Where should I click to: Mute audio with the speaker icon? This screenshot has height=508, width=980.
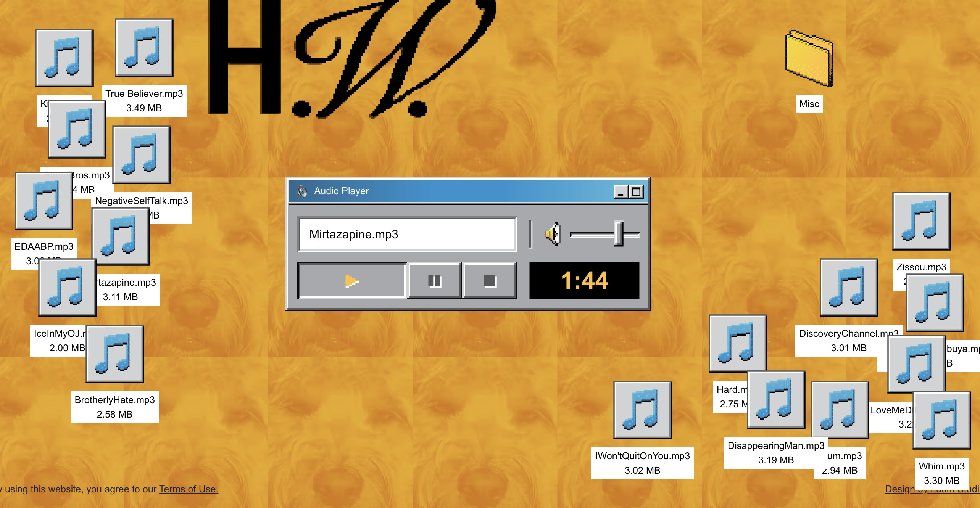tap(553, 234)
